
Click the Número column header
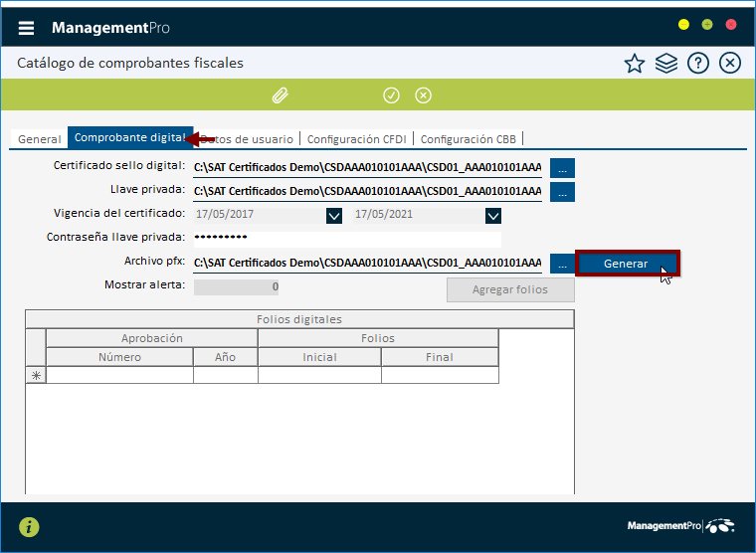click(119, 357)
